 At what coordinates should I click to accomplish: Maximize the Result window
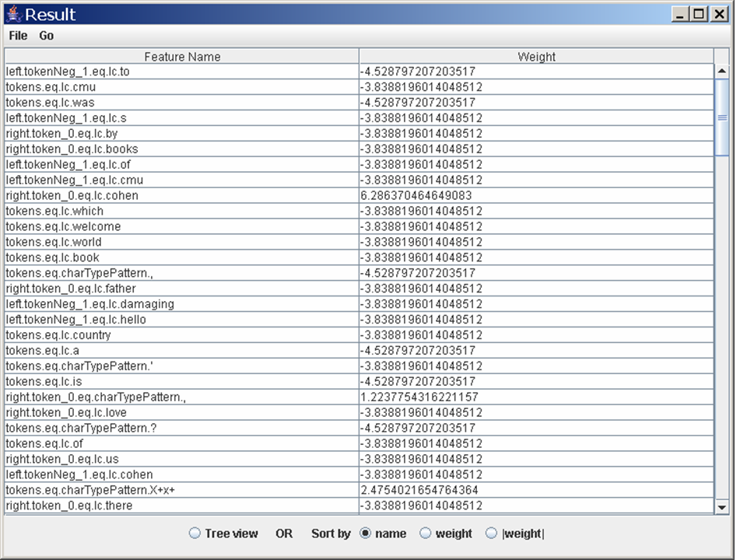pyautogui.click(x=699, y=14)
